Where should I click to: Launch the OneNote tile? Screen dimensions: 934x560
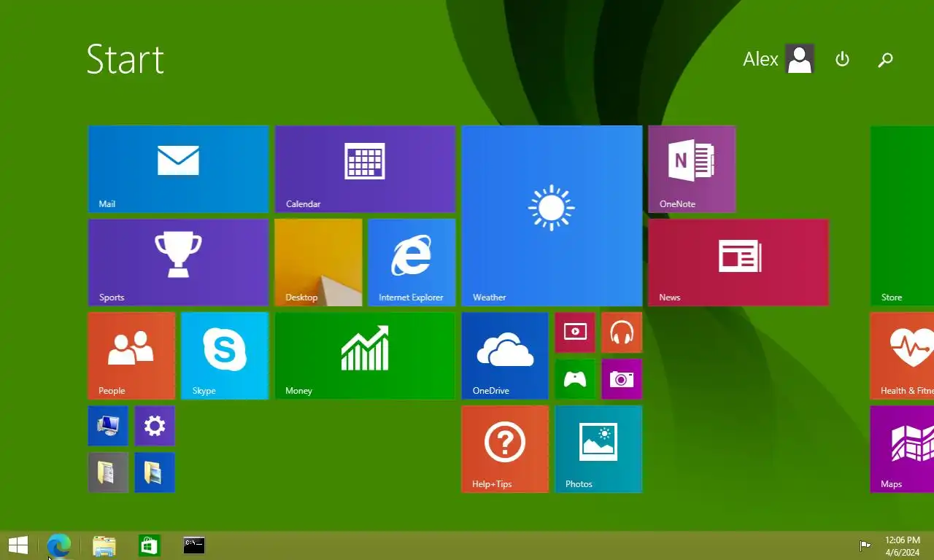point(692,169)
